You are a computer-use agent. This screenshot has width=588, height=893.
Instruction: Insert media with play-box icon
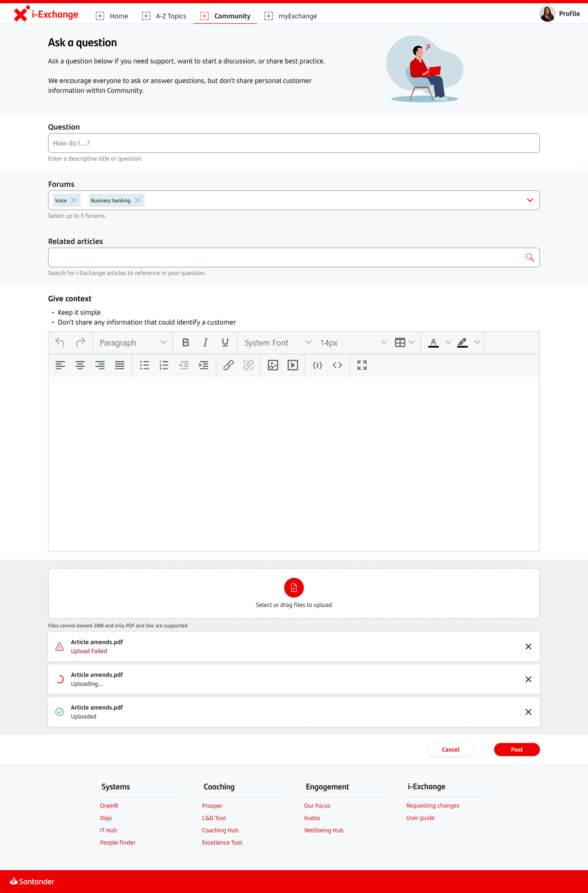pos(293,365)
